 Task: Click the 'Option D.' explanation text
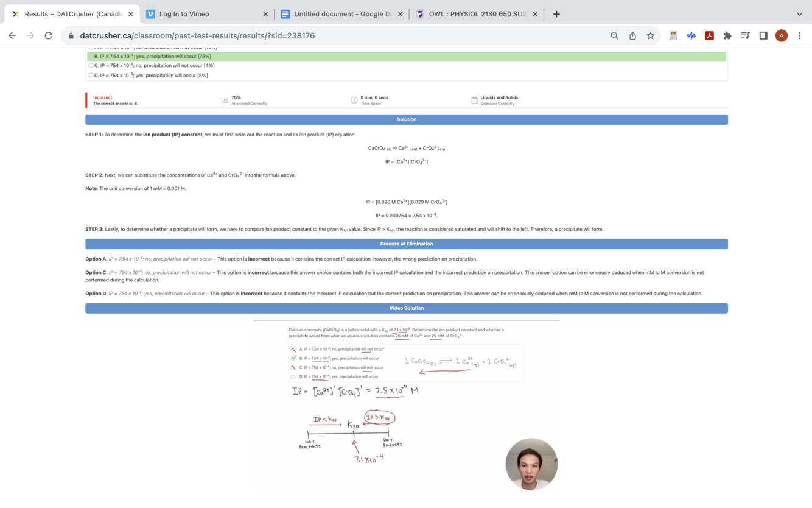[x=394, y=294]
